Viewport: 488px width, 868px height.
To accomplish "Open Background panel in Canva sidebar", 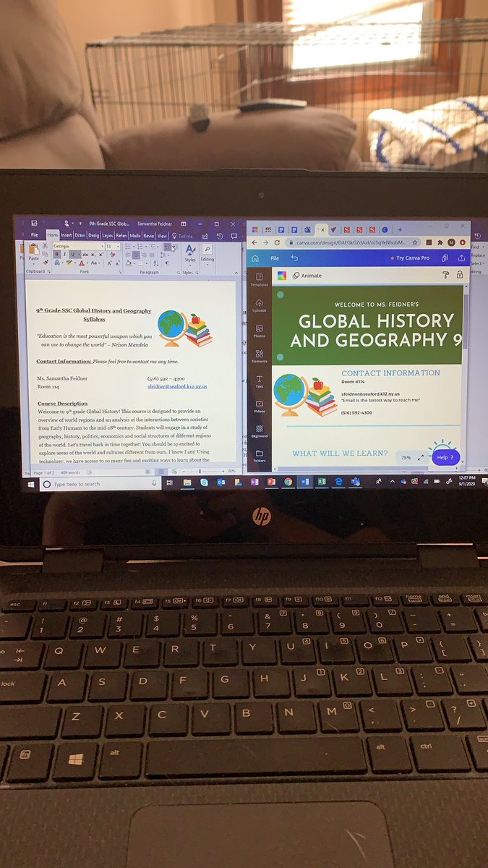I will 259,431.
